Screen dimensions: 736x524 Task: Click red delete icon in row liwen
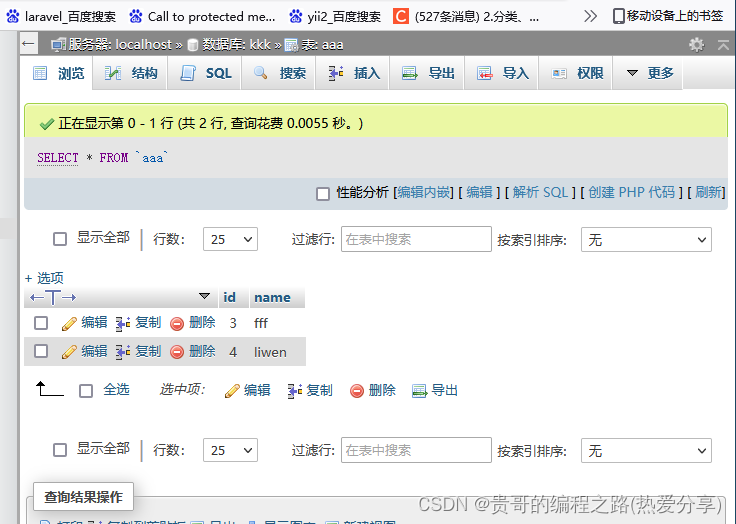coord(177,352)
